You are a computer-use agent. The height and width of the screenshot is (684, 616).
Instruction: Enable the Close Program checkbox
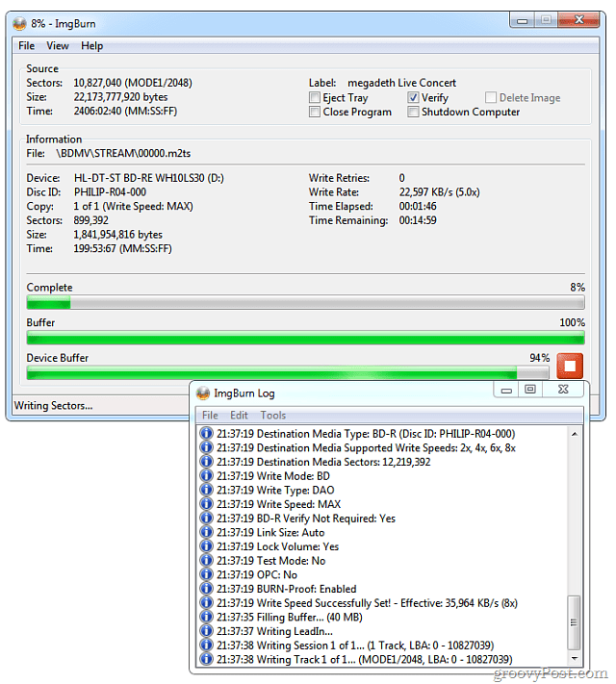tap(315, 112)
